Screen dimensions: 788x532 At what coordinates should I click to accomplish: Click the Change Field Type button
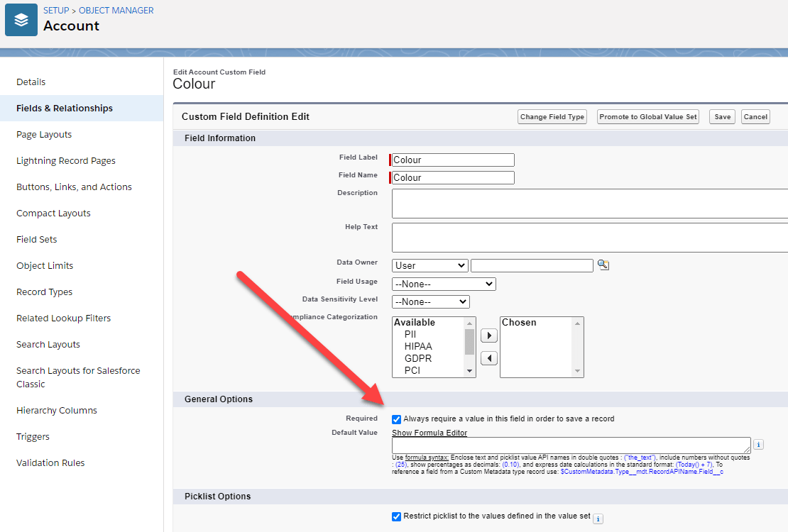tap(552, 116)
